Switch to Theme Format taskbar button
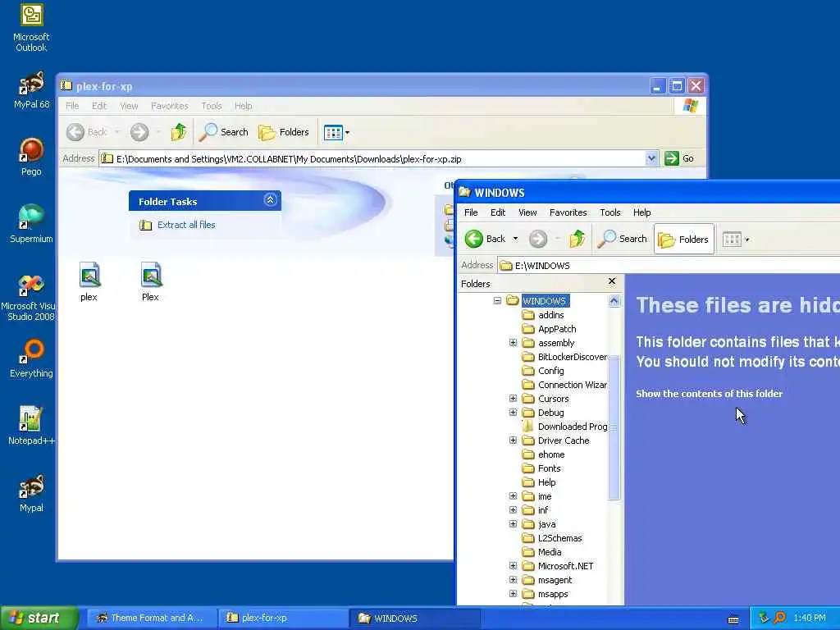The height and width of the screenshot is (630, 840). 152,619
